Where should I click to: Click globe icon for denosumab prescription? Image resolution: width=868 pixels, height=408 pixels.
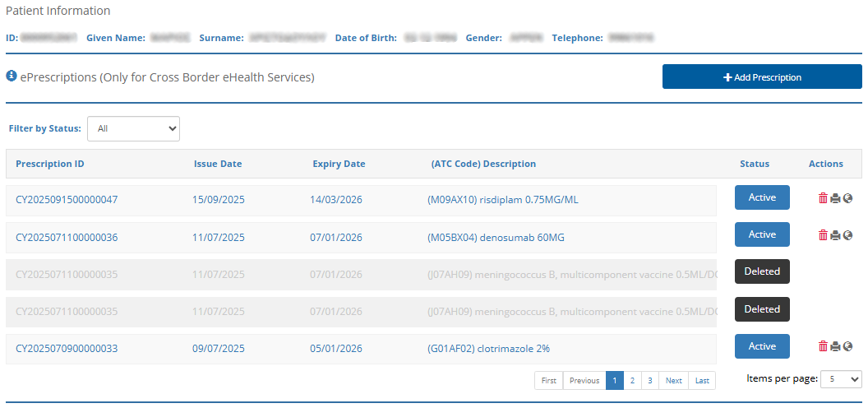(847, 235)
